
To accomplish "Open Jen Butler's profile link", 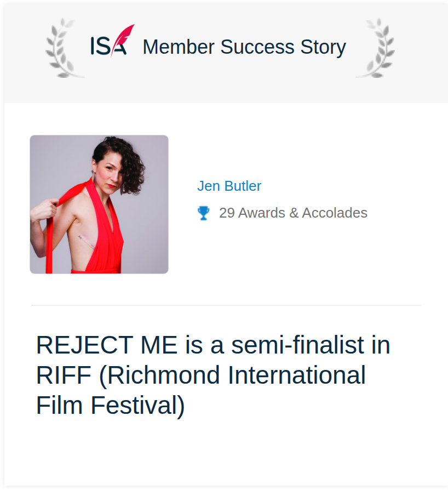I will coord(229,186).
